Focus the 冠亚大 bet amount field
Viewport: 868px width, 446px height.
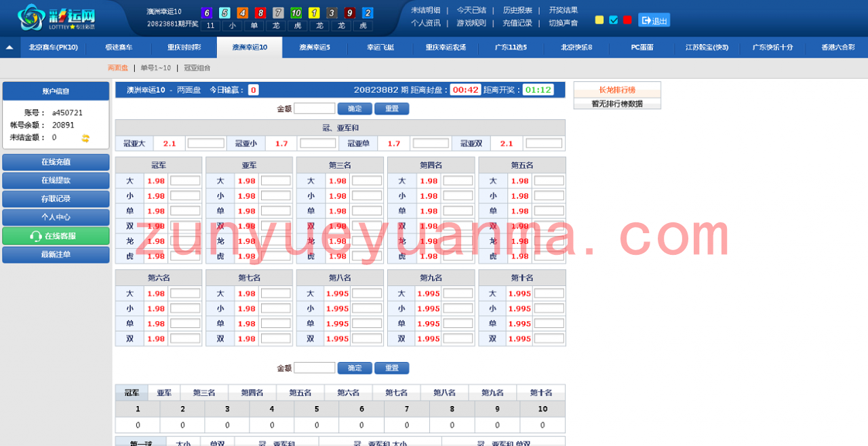(205, 143)
